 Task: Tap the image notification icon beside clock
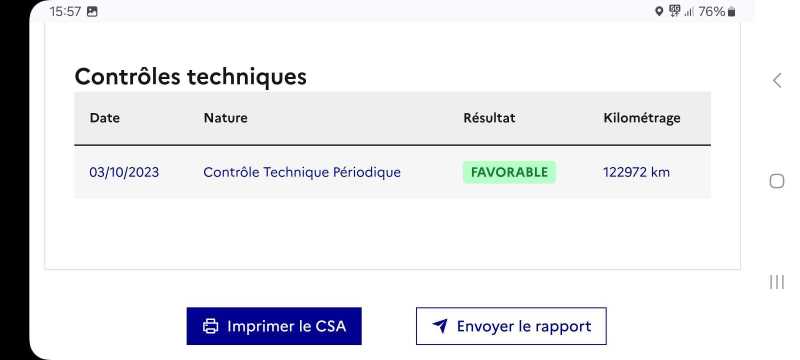tap(92, 11)
